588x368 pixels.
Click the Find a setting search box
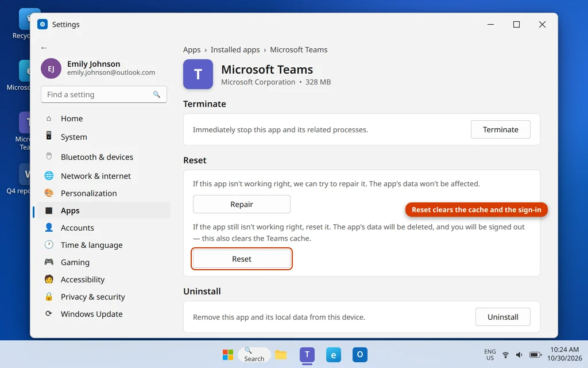coord(104,95)
